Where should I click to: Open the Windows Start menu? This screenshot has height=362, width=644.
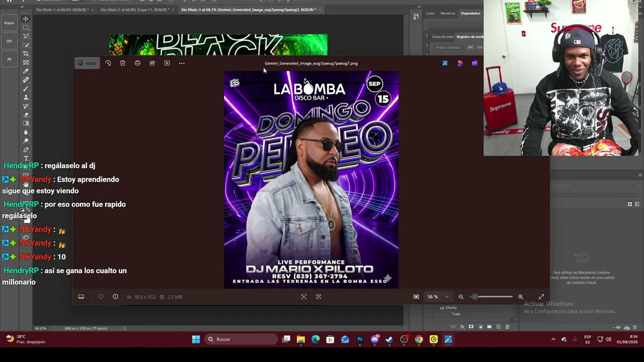pos(196,339)
